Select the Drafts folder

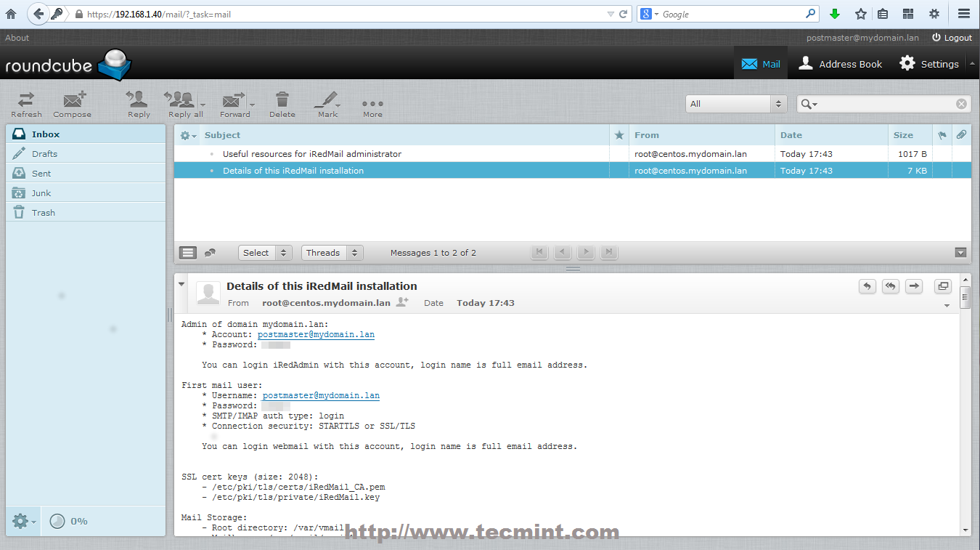86,153
